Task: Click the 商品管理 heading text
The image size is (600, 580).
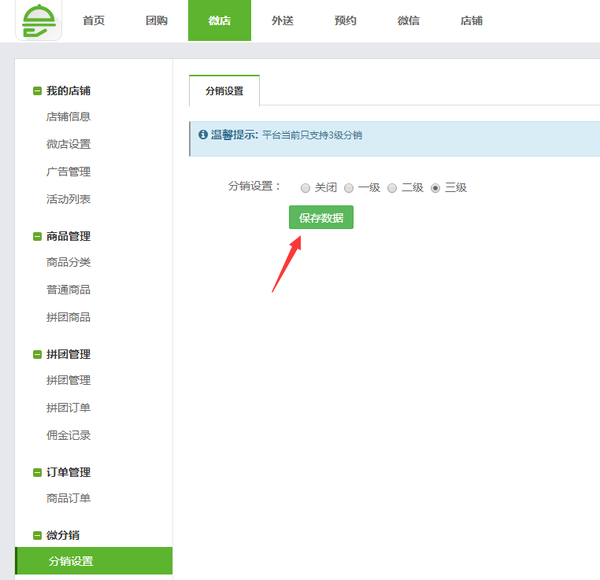Action: [x=68, y=236]
